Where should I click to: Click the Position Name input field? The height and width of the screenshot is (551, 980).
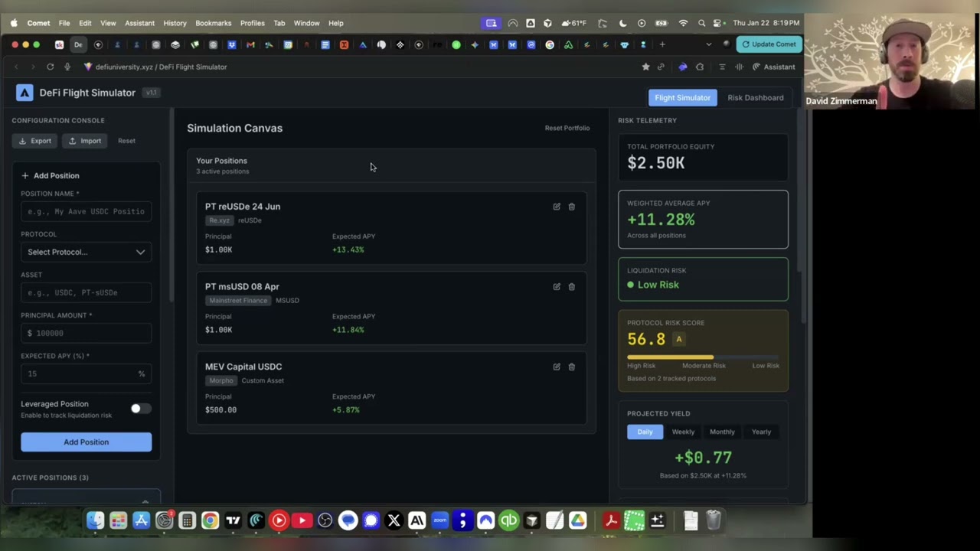[x=86, y=211]
